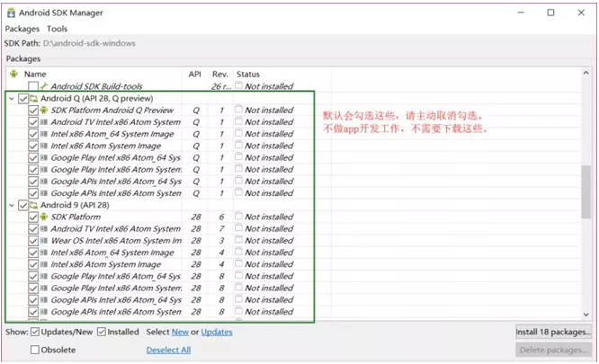Open the Packages menu
Screen dimensions: 599x364
22,29
